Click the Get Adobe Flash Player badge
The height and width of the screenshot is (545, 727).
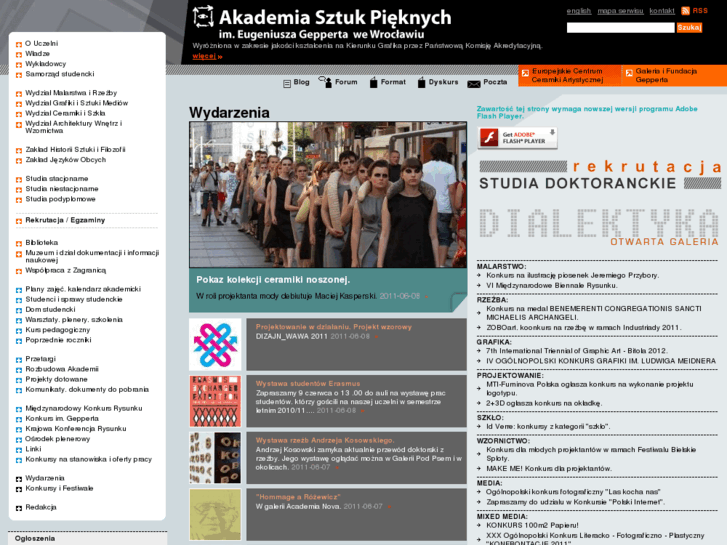click(x=517, y=138)
